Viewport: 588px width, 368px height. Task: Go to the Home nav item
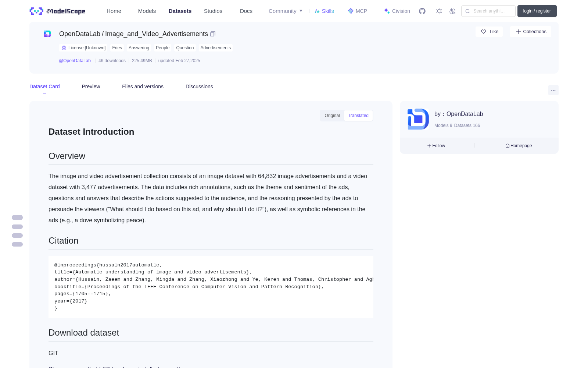[x=114, y=11]
